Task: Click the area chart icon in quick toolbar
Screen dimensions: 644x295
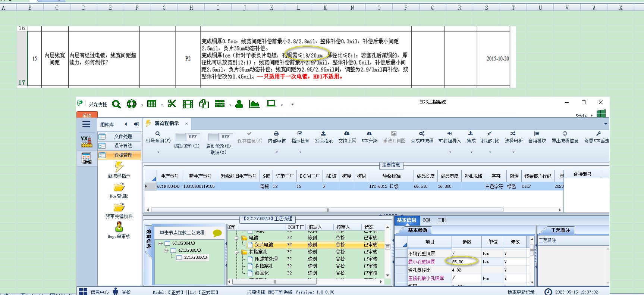Action: [x=254, y=104]
